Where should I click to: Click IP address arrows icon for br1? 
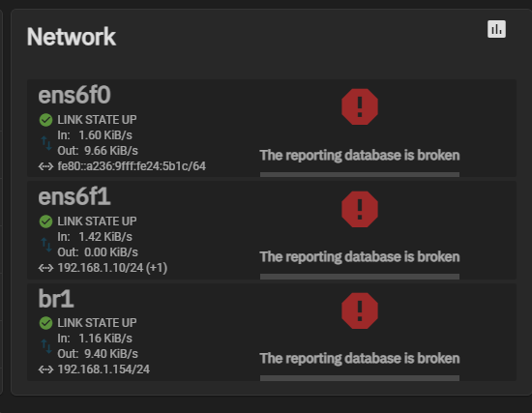(x=45, y=369)
